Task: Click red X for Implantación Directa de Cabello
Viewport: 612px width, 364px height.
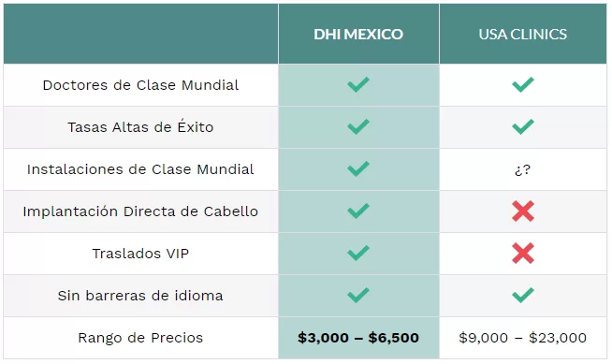Action: 523,211
